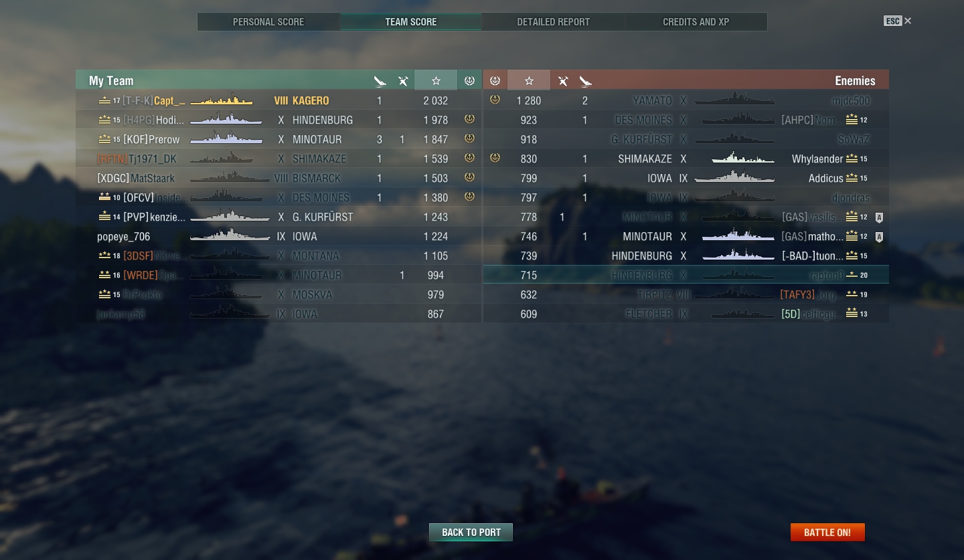Screen dimensions: 964x560
Task: Sort My Team by ships destroyed icon
Action: [380, 81]
